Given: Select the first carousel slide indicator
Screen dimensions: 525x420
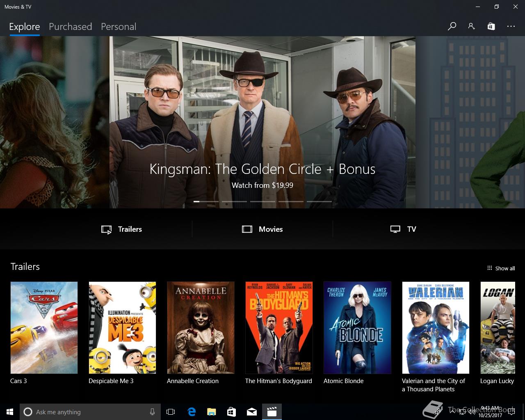Looking at the screenshot, I should point(206,201).
